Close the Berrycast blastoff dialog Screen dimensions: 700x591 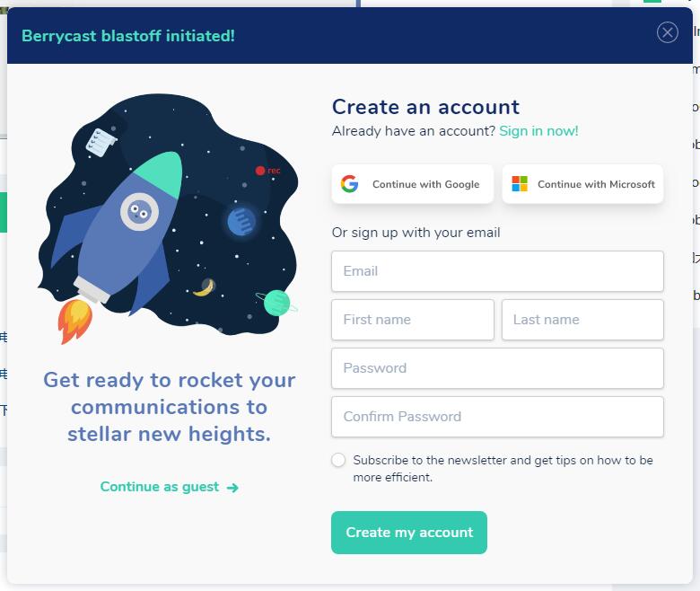(x=668, y=32)
